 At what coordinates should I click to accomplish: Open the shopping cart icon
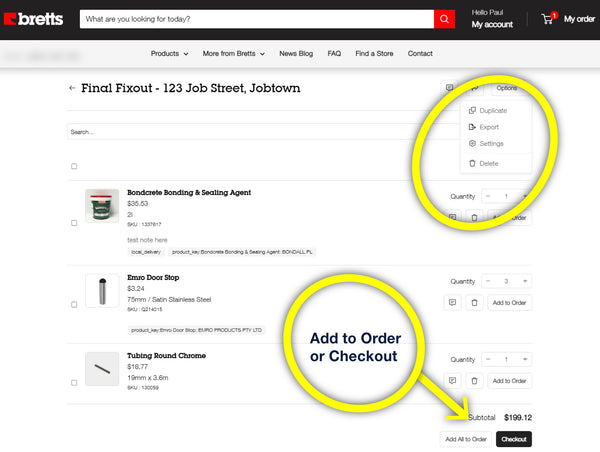(548, 19)
